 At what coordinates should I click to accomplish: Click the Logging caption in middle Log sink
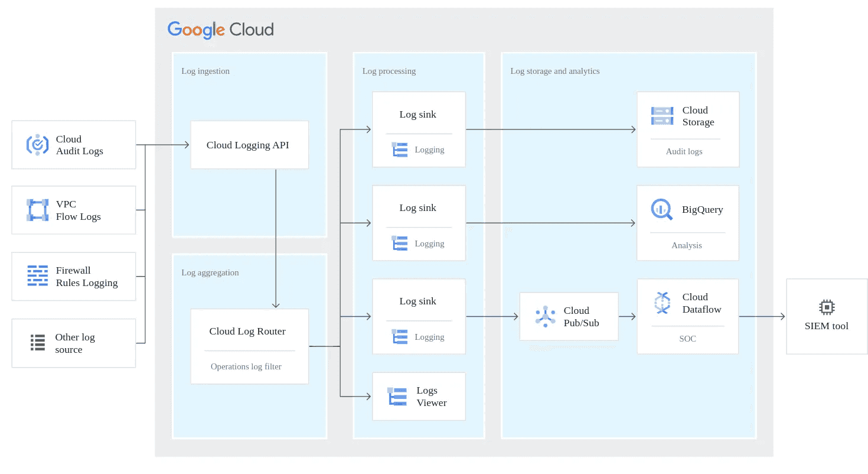point(429,244)
